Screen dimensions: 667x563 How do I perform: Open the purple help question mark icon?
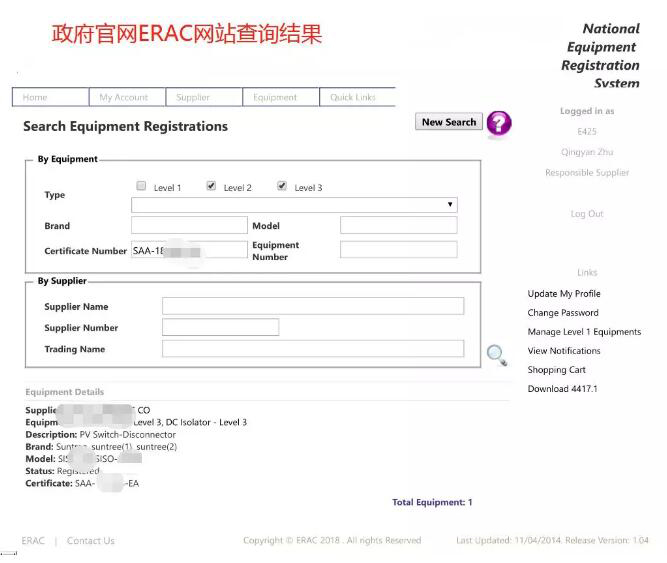pos(499,124)
